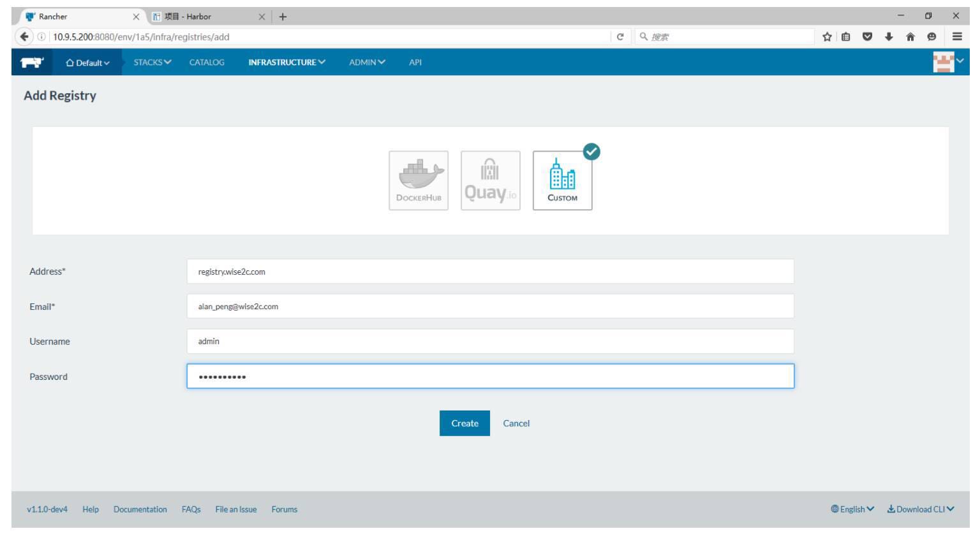This screenshot has height=538, width=980.
Task: Focus the Username input field
Action: click(x=491, y=342)
